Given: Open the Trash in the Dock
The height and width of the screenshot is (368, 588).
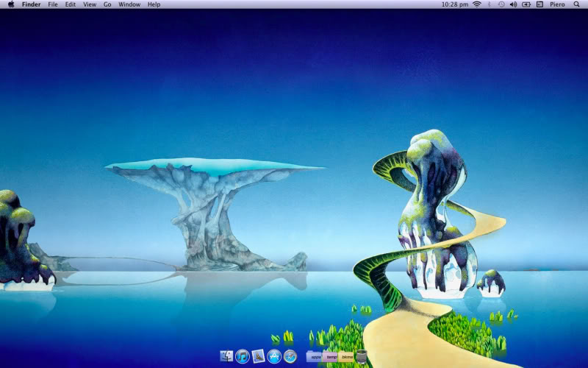Looking at the screenshot, I should tap(361, 356).
